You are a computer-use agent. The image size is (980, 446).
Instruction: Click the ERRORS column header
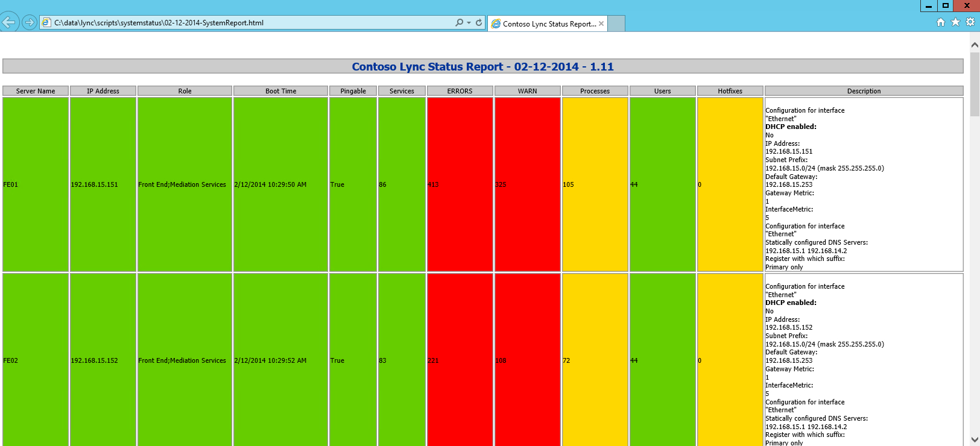(460, 91)
